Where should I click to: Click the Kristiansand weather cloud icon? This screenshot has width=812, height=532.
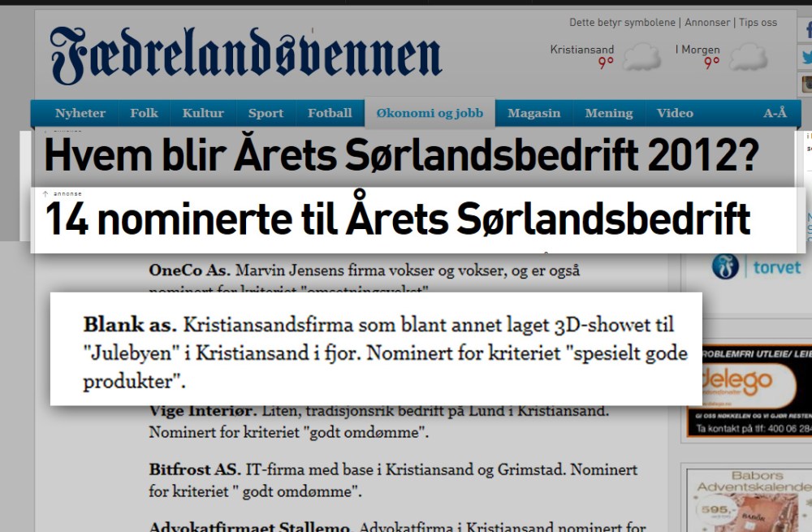click(x=641, y=58)
